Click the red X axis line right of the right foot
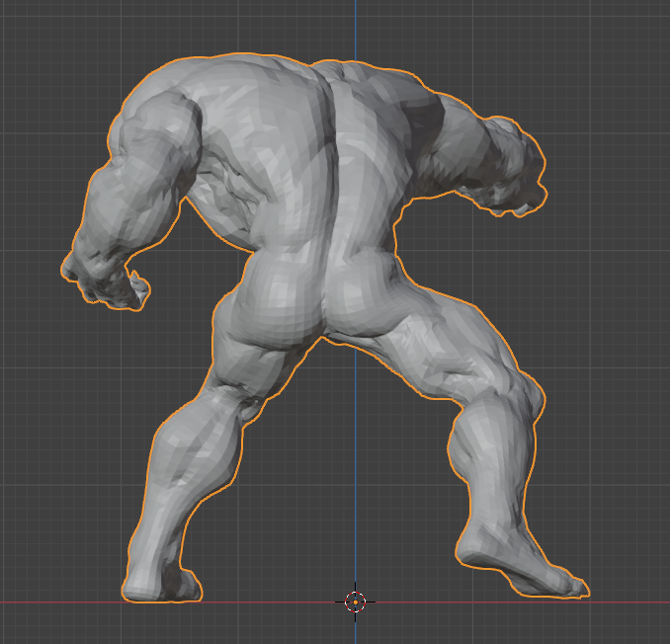The image size is (670, 644). pyautogui.click(x=632, y=602)
